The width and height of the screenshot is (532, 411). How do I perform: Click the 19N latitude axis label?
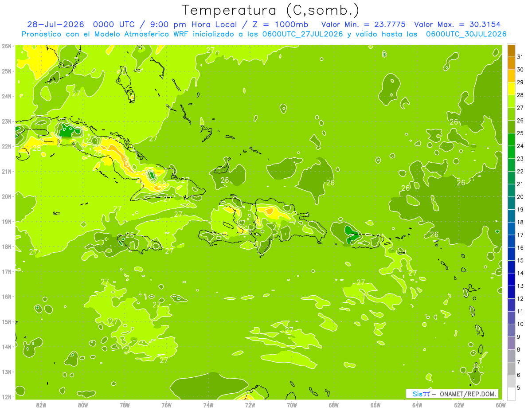6,222
